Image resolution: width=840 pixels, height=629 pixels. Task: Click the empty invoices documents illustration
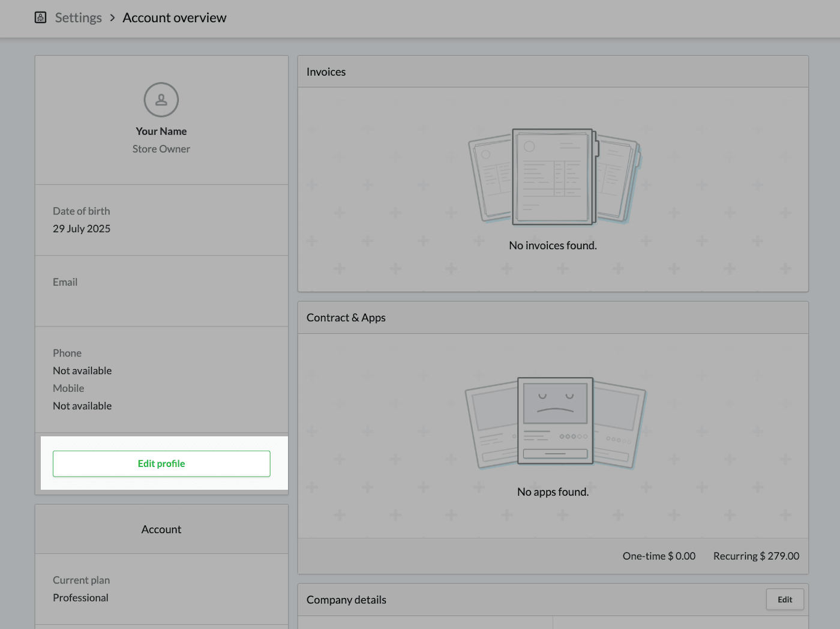[554, 176]
